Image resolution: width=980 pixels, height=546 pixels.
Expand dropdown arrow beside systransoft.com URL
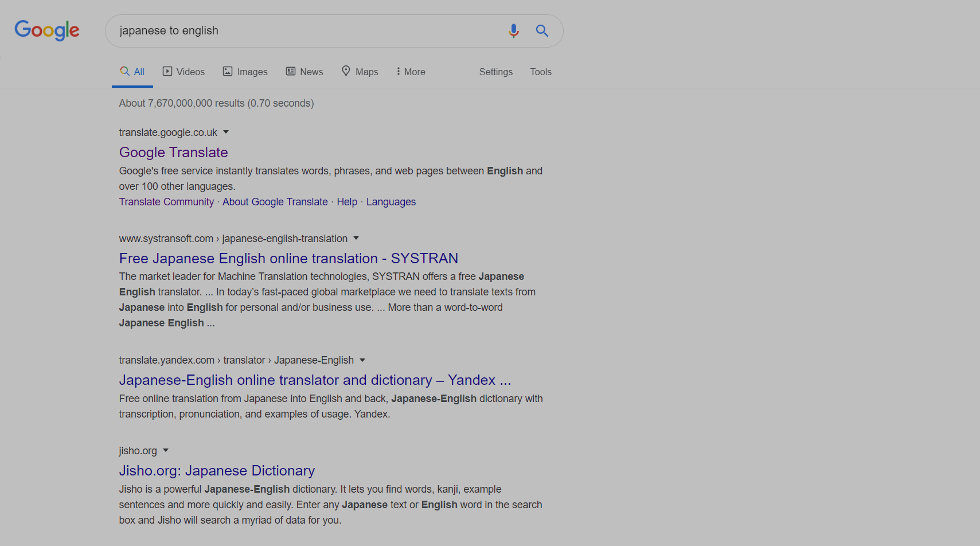click(x=356, y=238)
